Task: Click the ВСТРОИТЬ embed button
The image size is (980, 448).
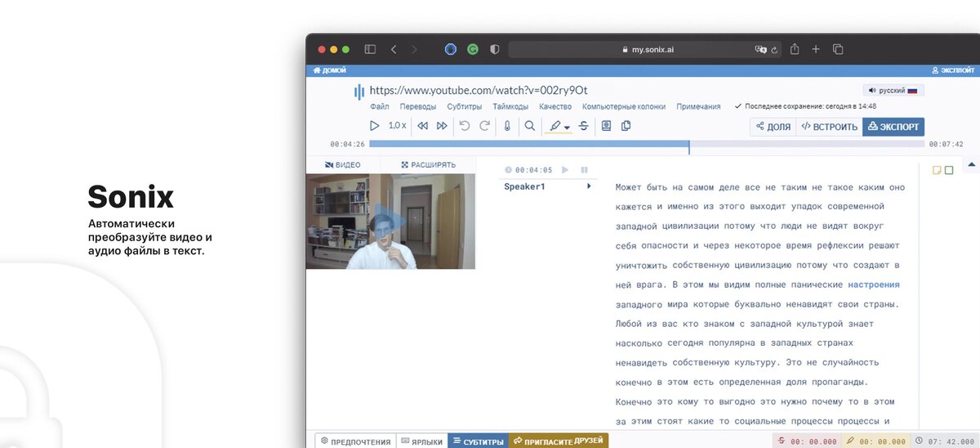Action: pos(829,127)
